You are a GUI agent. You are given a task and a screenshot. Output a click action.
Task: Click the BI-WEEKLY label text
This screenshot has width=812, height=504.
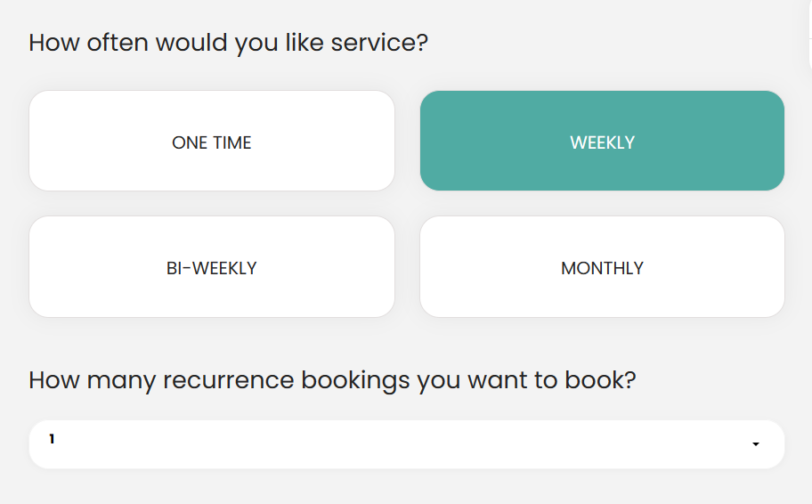[212, 268]
